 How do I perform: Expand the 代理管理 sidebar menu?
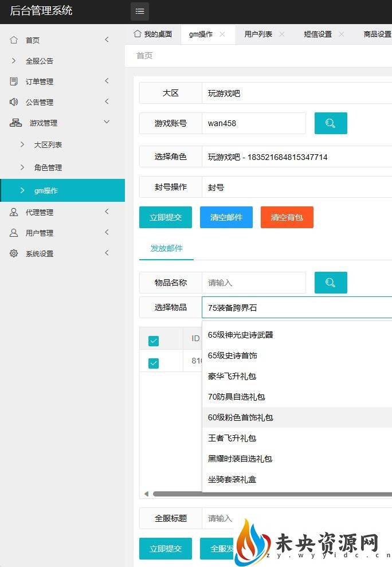click(107, 212)
